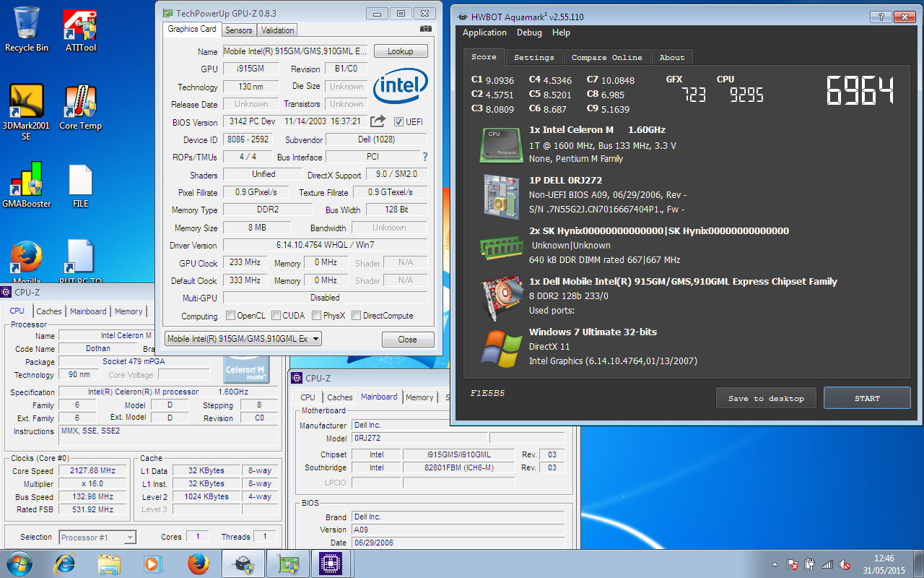Screen dimensions: 924x578
Task: Click the Bus Interface question mark in GPU-Z
Action: (425, 157)
